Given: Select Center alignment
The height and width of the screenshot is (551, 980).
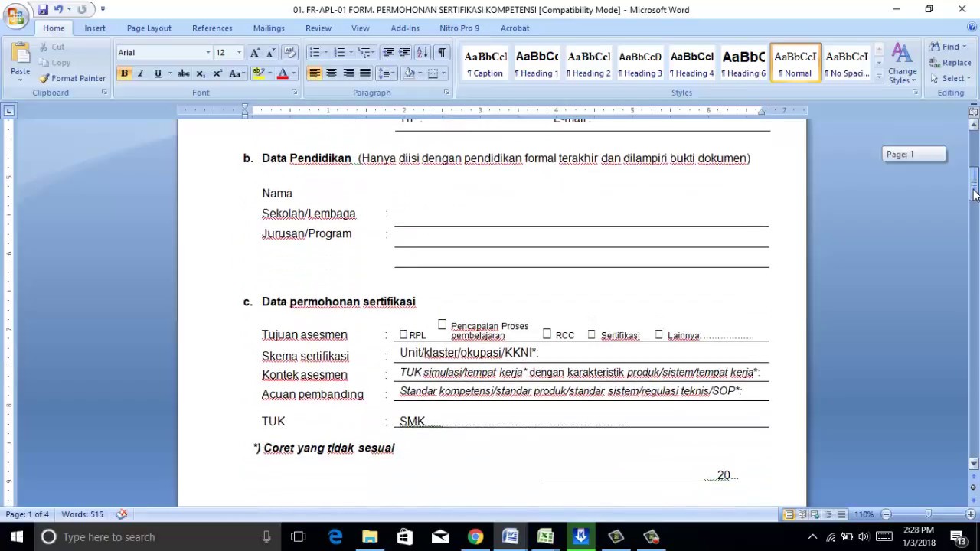Looking at the screenshot, I should pyautogui.click(x=332, y=73).
